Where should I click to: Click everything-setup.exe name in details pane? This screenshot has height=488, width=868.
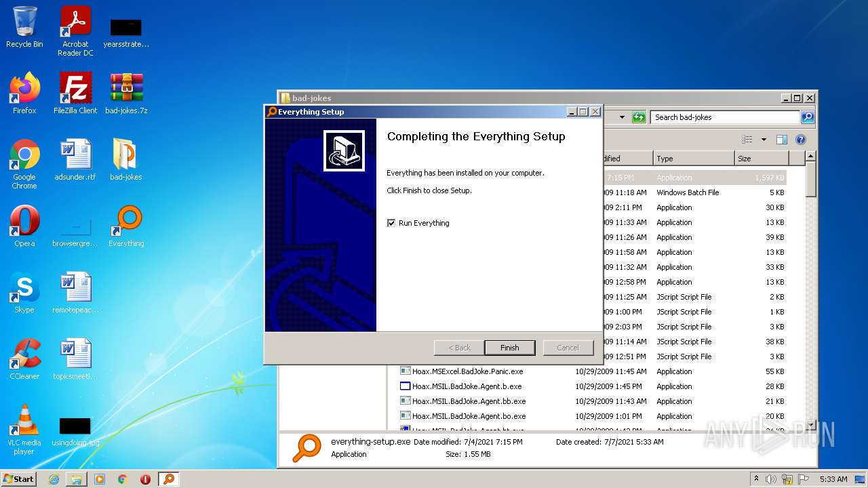click(370, 442)
